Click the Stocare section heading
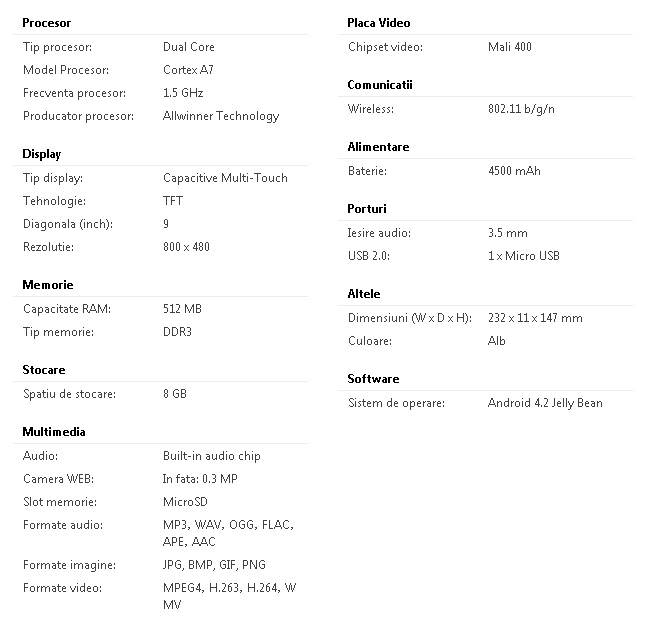645x622 pixels. pos(44,370)
